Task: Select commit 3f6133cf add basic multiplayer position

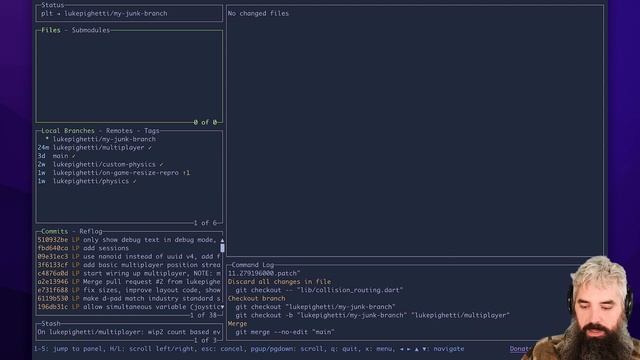Action: [x=129, y=265]
